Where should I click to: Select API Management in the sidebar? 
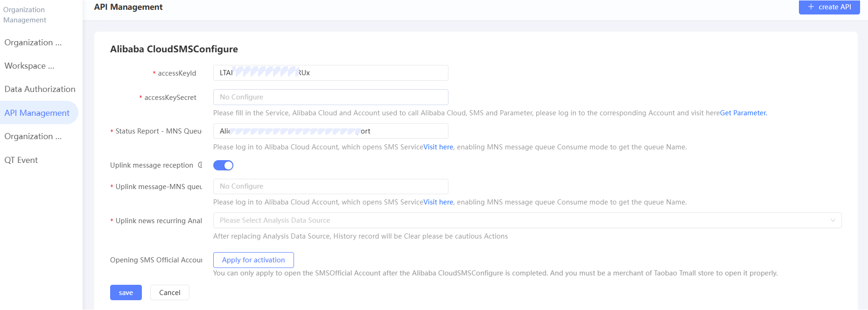coord(37,113)
